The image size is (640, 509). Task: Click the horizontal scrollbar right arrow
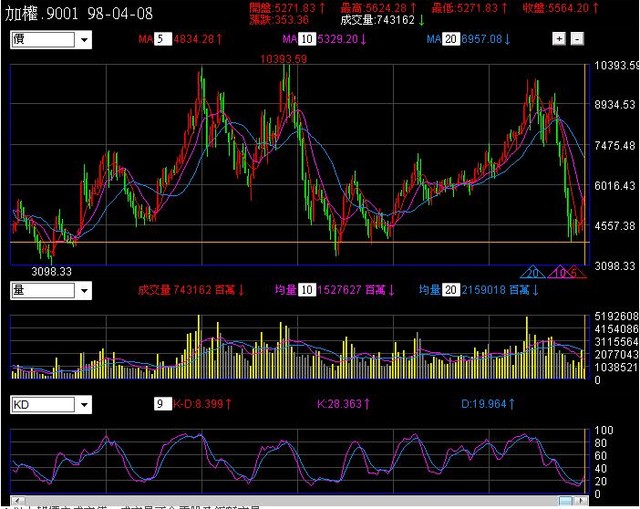pyautogui.click(x=581, y=500)
